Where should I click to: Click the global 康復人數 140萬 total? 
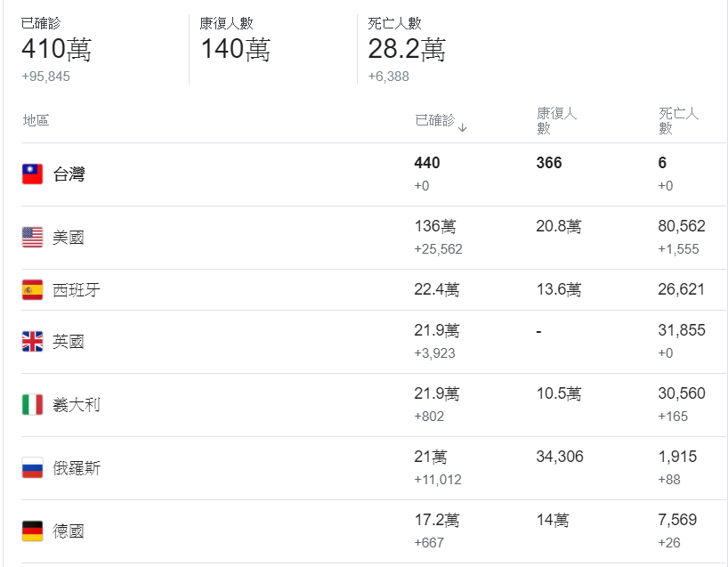coord(235,49)
